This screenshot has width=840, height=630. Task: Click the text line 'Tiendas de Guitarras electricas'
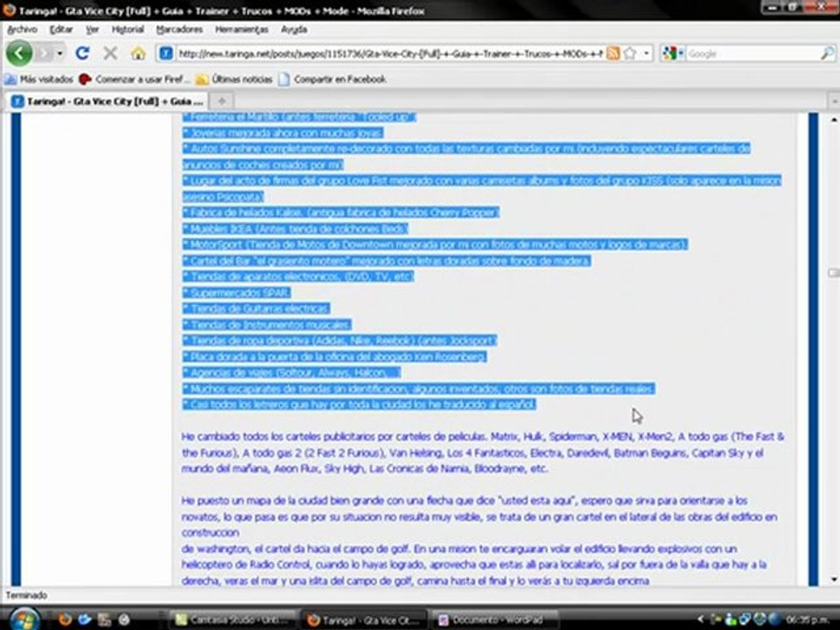click(x=256, y=309)
